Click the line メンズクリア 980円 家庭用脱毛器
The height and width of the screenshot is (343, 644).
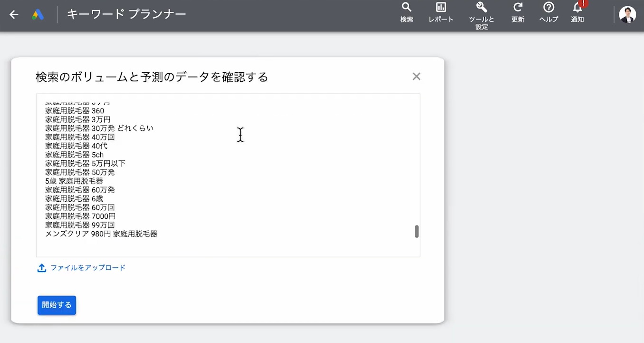pos(101,234)
